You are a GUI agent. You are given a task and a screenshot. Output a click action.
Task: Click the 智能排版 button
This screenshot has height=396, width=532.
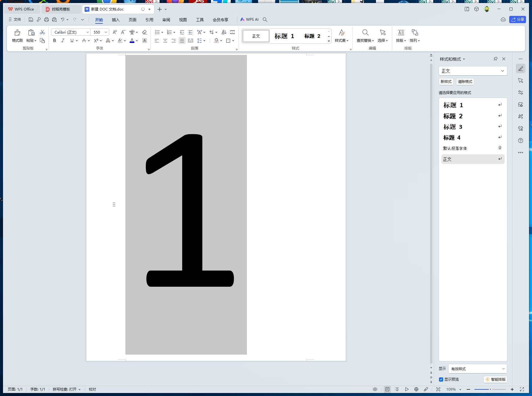coord(495,379)
